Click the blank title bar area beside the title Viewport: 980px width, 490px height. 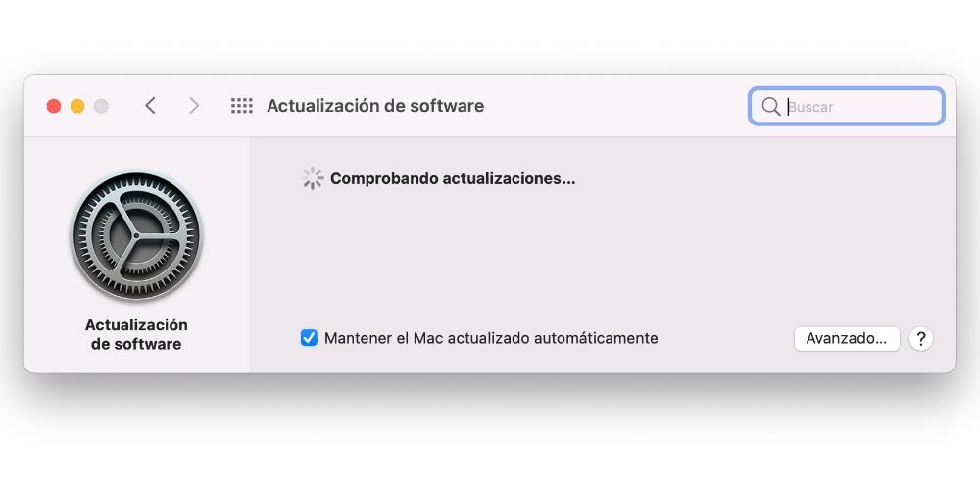click(x=615, y=106)
